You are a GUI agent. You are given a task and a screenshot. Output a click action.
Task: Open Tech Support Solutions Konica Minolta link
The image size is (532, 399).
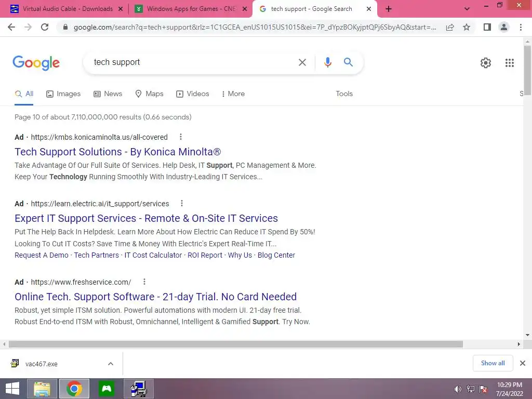[118, 152]
